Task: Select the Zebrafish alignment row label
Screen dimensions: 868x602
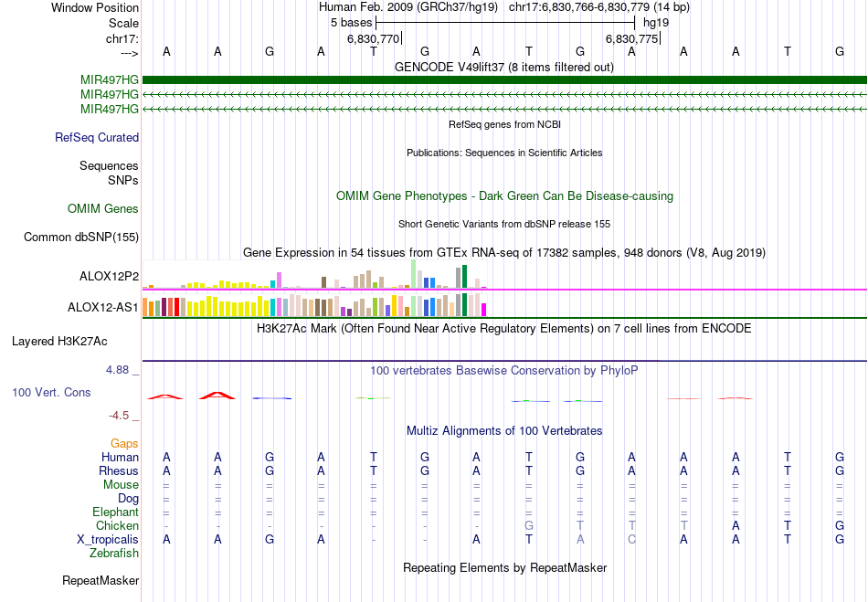Action: click(114, 554)
